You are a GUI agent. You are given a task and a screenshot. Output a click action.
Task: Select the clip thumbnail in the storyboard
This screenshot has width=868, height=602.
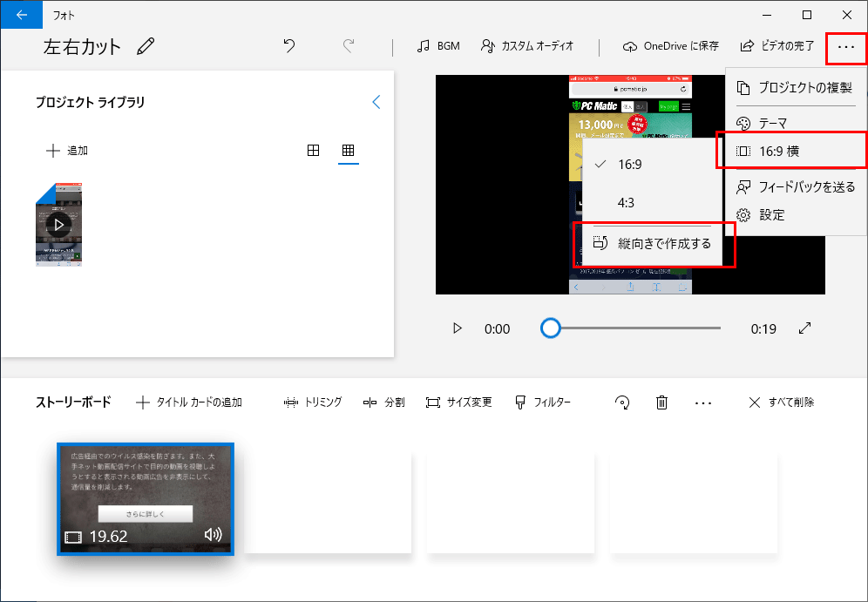145,499
